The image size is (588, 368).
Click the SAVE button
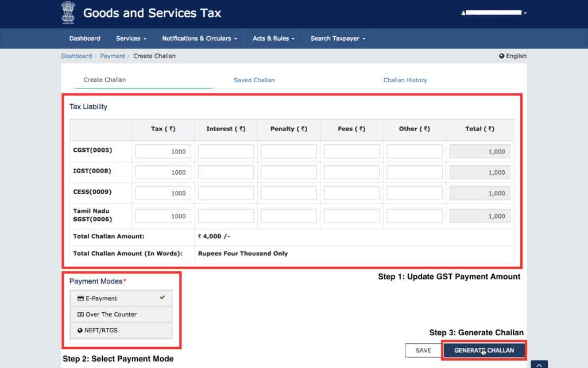tap(423, 350)
